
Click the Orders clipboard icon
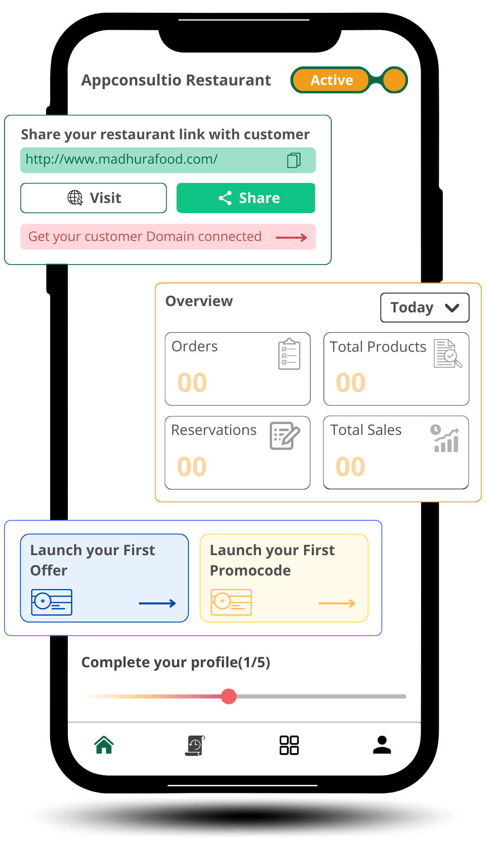[289, 354]
